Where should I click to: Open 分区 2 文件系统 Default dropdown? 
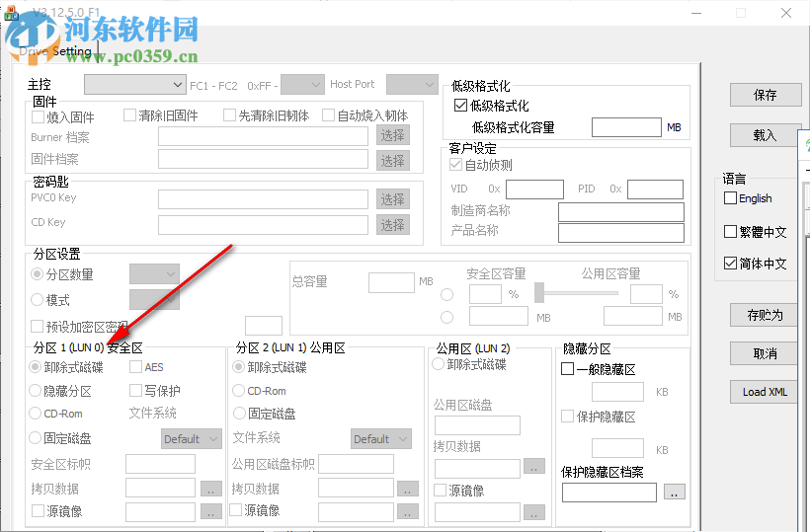(x=380, y=438)
